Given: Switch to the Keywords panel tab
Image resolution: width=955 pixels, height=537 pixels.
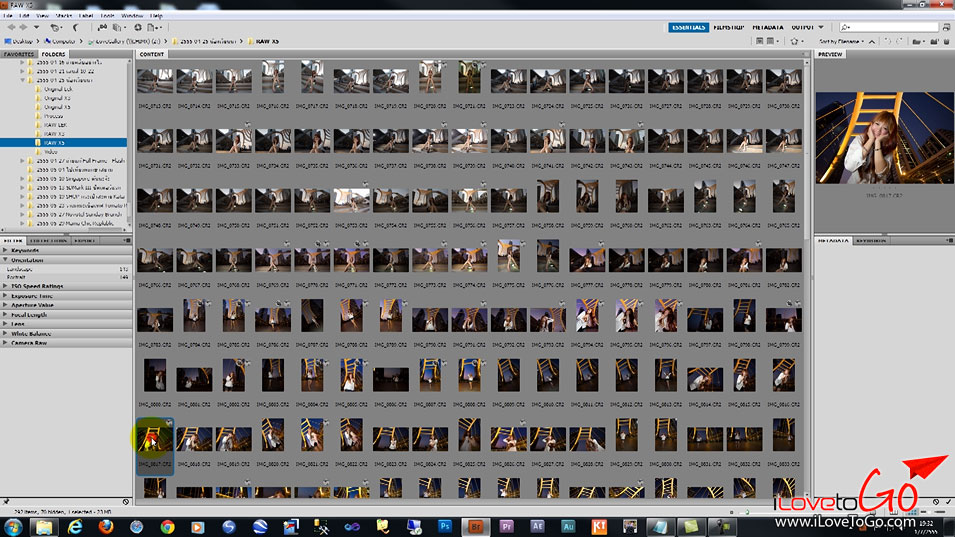Looking at the screenshot, I should tap(871, 240).
